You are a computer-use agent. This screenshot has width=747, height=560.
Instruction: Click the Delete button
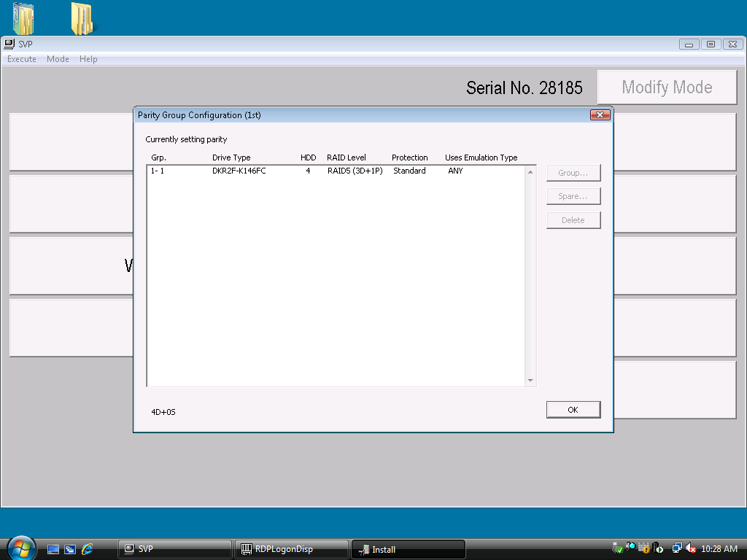click(x=573, y=220)
